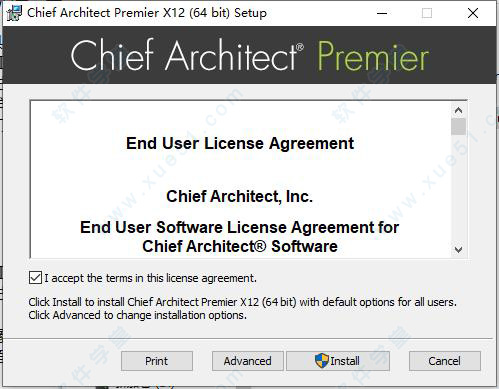Minimize the Setup window
499x389 pixels.
pos(382,13)
